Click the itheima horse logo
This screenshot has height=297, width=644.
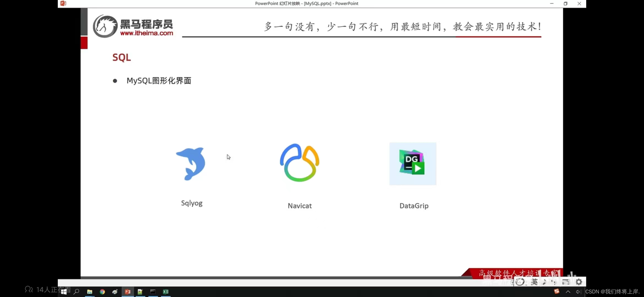coord(105,26)
